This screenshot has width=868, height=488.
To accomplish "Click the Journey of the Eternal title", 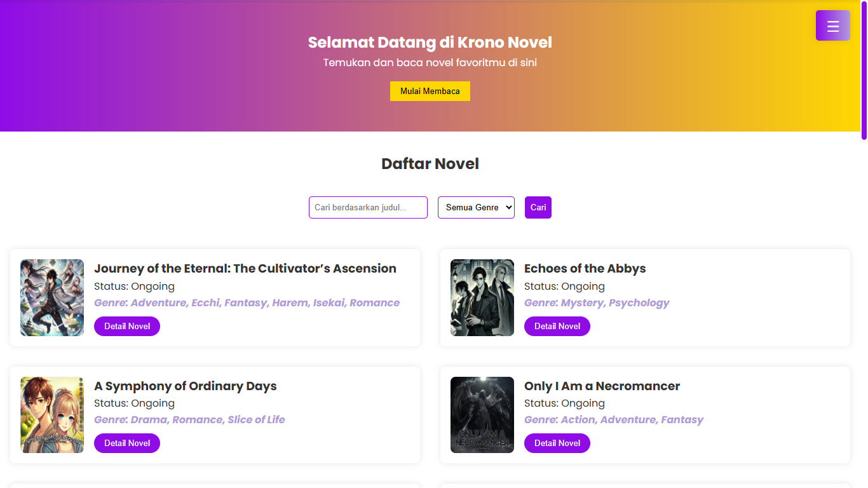I will click(x=245, y=268).
